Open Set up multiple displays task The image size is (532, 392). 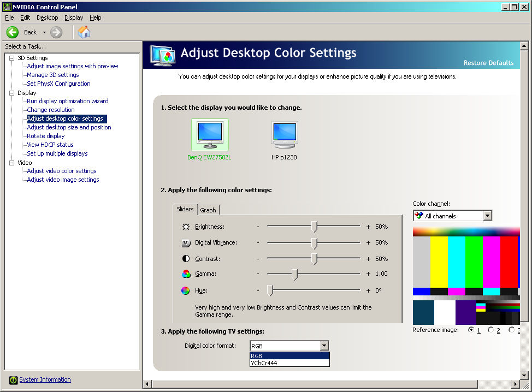57,153
